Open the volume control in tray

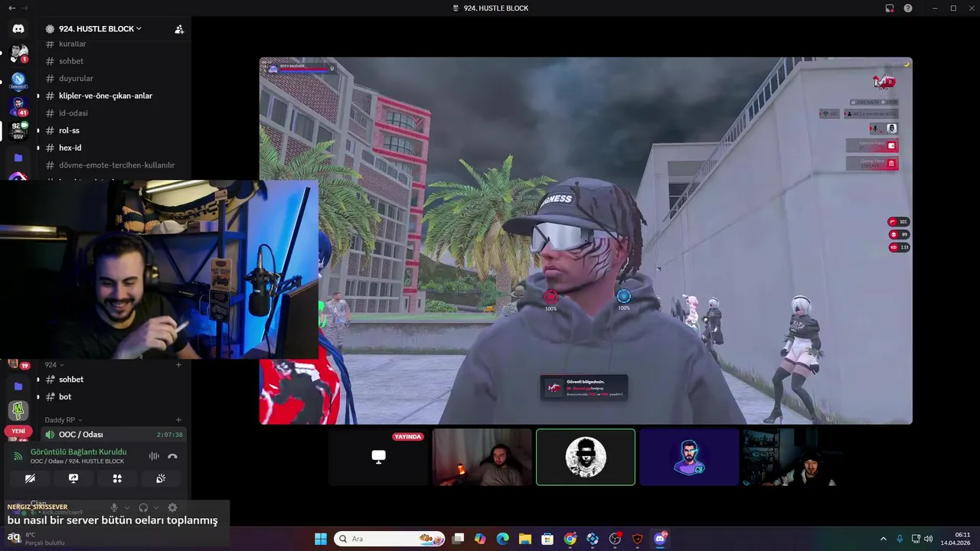click(x=928, y=539)
